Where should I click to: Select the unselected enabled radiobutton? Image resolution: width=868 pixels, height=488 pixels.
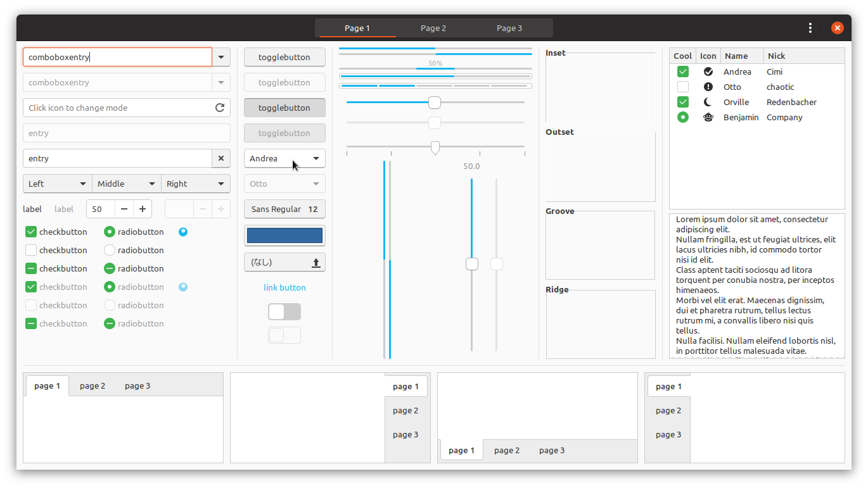pyautogui.click(x=110, y=250)
